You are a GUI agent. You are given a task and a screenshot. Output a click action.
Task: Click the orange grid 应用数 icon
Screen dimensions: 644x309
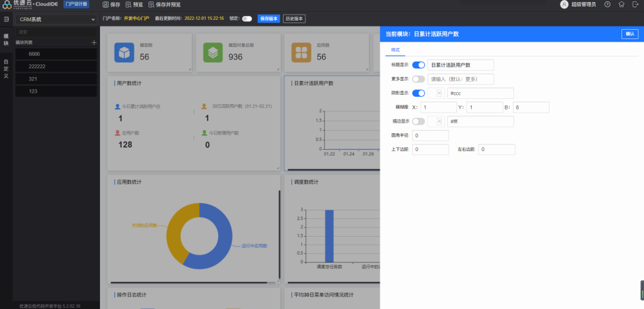click(x=301, y=52)
